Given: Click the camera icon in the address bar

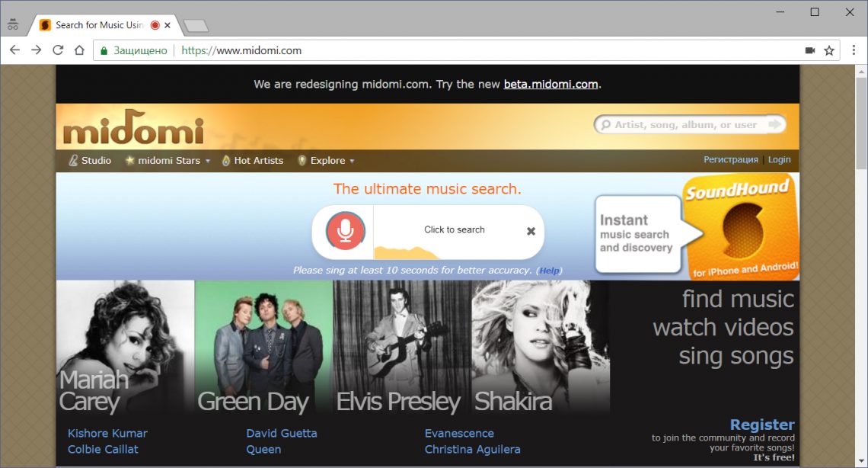Looking at the screenshot, I should (x=809, y=50).
